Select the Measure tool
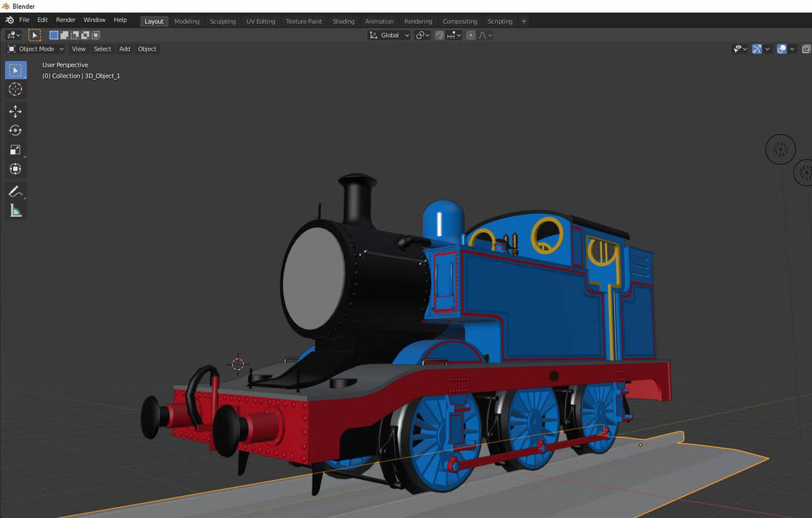812x518 pixels. pyautogui.click(x=15, y=211)
